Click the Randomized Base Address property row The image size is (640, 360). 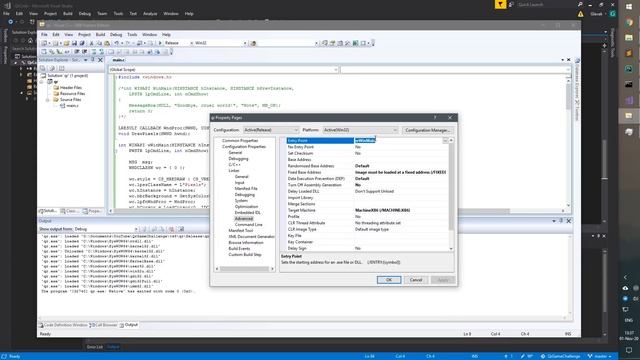coord(367,166)
